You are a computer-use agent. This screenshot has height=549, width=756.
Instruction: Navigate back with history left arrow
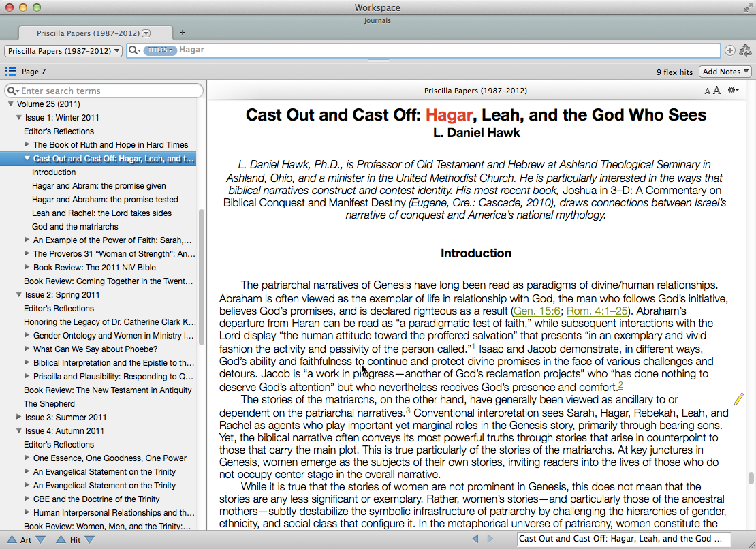(x=475, y=539)
